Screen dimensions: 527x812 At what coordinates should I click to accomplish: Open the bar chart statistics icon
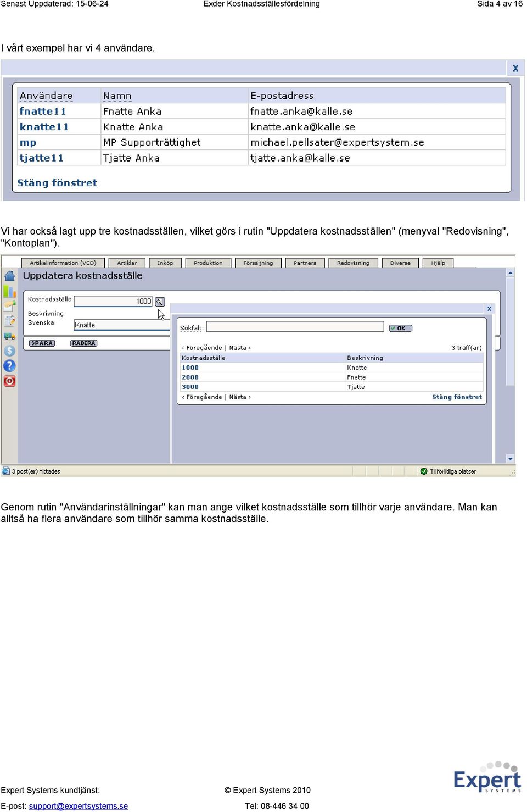[9, 291]
